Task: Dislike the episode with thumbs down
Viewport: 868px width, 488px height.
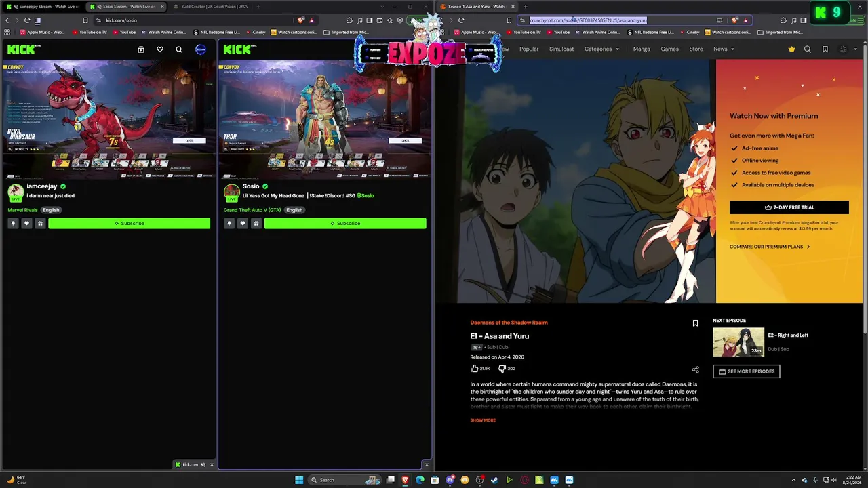Action: click(x=502, y=369)
